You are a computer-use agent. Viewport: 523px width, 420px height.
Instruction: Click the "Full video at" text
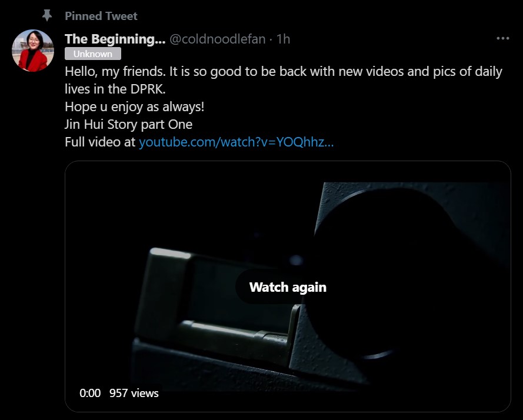tap(100, 142)
